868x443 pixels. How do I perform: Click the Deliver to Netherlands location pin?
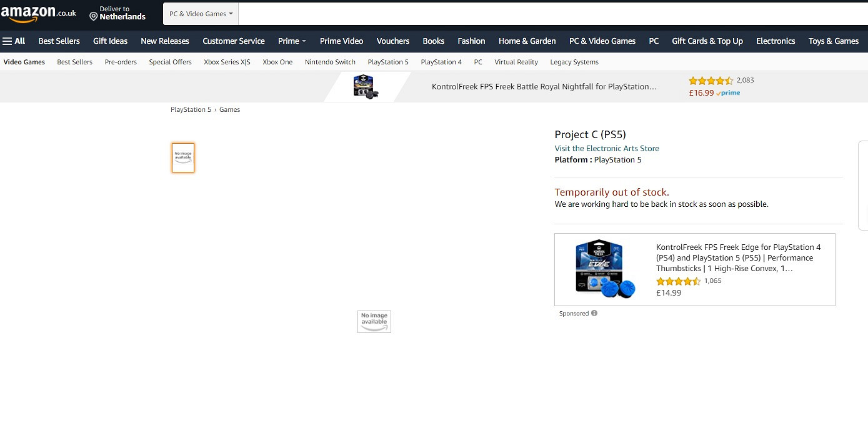pos(94,16)
